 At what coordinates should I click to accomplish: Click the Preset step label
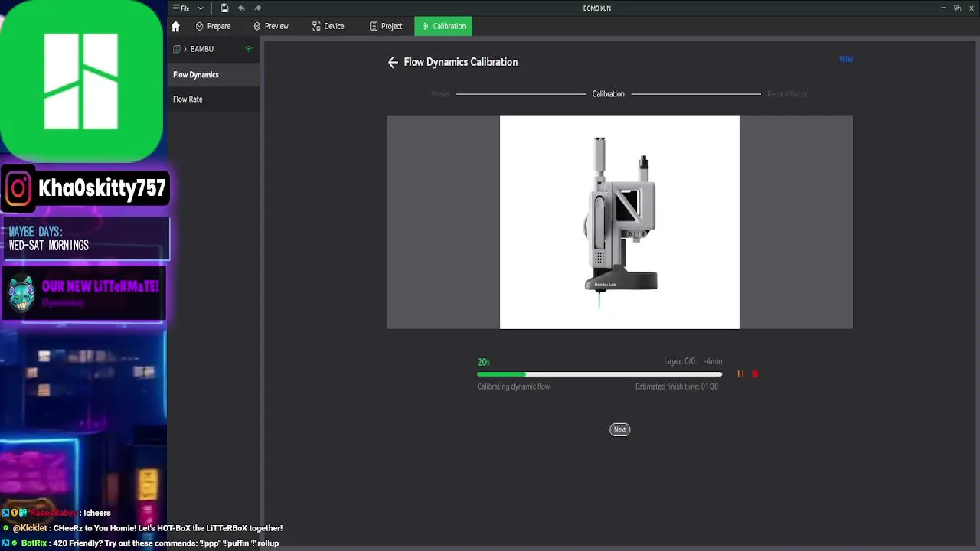440,94
